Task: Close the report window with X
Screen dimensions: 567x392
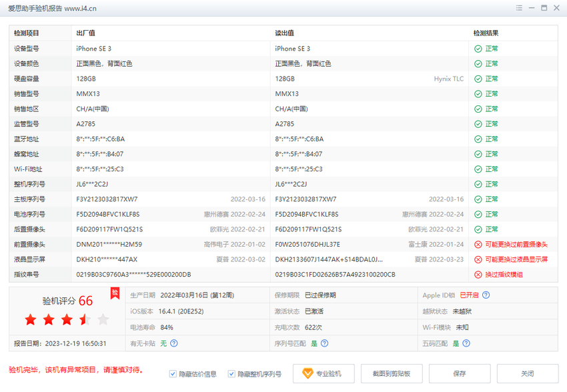Action: pyautogui.click(x=556, y=8)
